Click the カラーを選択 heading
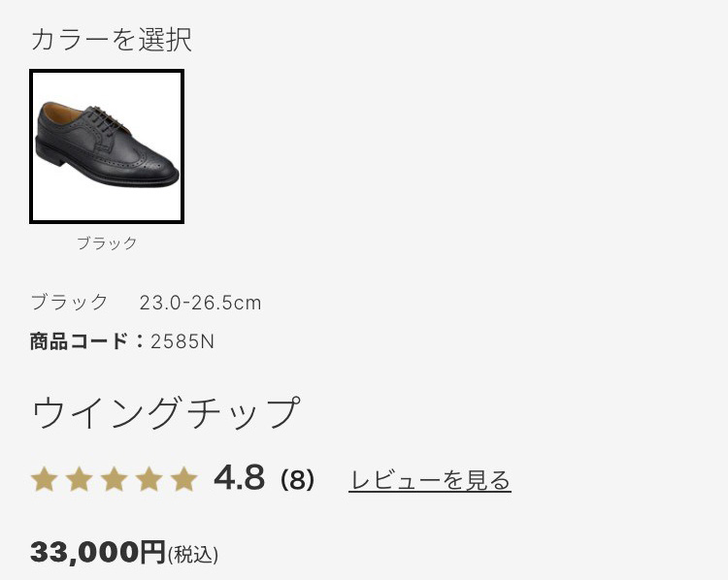Screen dimensions: 728x580 (x=112, y=40)
